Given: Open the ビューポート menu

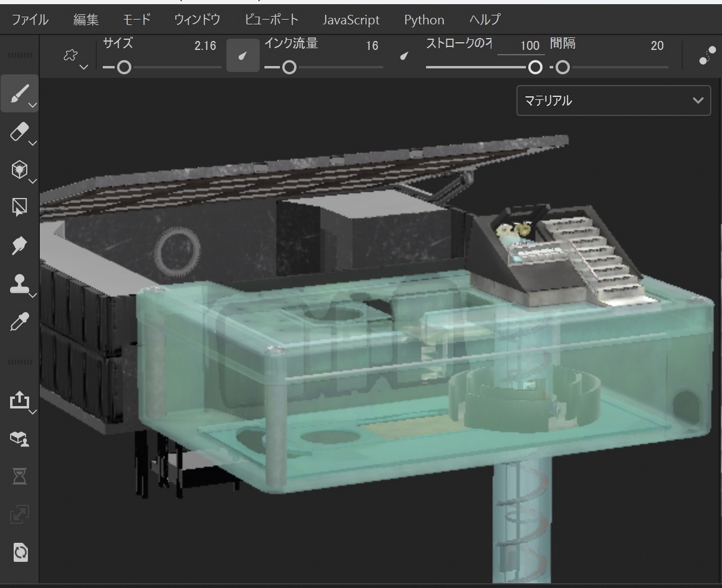Looking at the screenshot, I should tap(271, 19).
